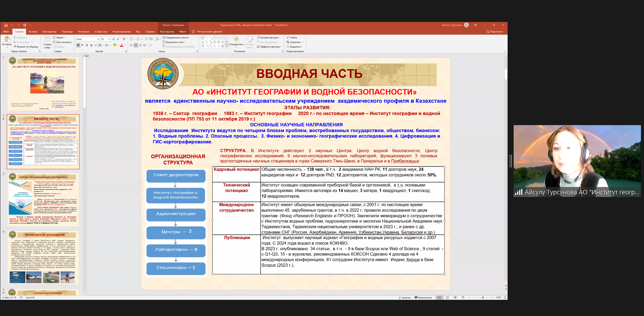Click the Восстановить reset button
This screenshot has height=316, width=644.
pyautogui.click(x=62, y=42)
